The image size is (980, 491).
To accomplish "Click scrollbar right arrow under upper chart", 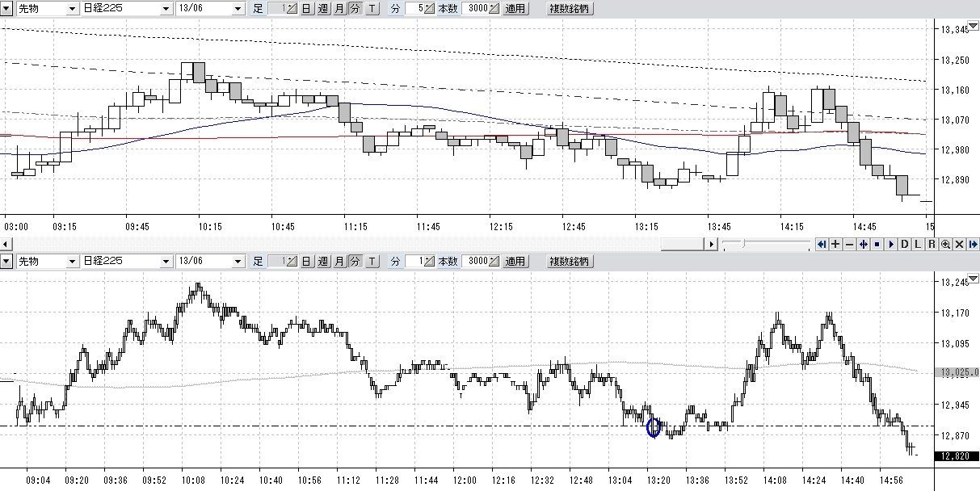I will pos(711,244).
